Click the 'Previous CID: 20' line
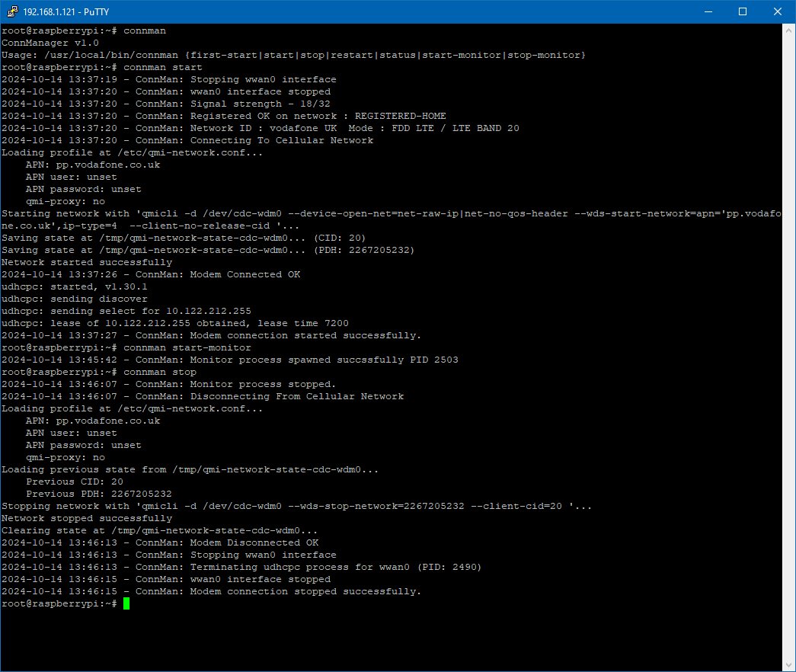 click(75, 482)
